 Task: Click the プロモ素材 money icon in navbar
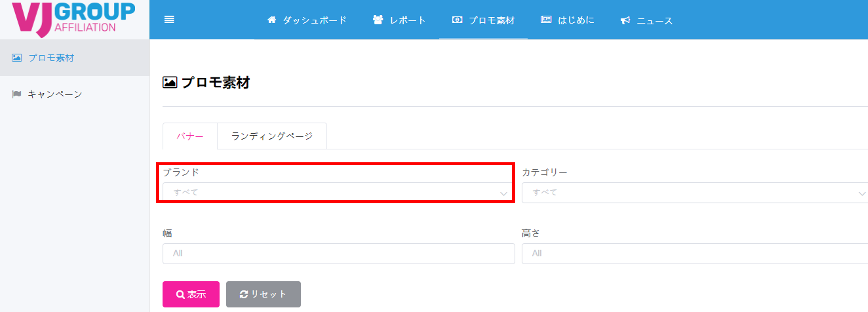pos(457,20)
